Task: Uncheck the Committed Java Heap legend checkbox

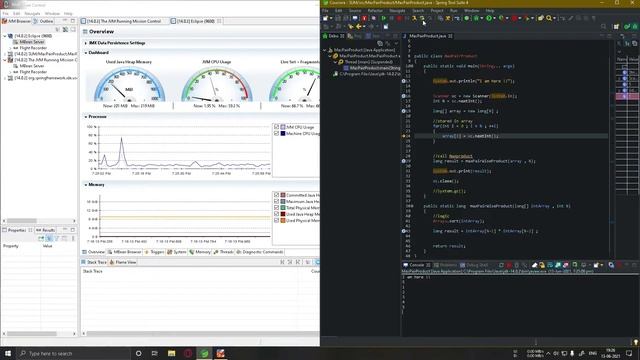Action: point(276,195)
